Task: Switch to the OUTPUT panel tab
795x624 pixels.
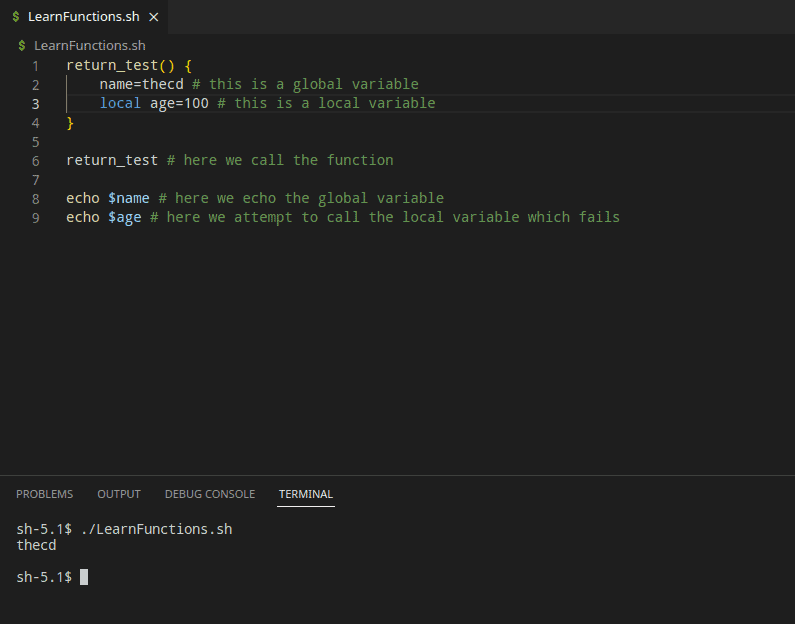Action: (x=119, y=494)
